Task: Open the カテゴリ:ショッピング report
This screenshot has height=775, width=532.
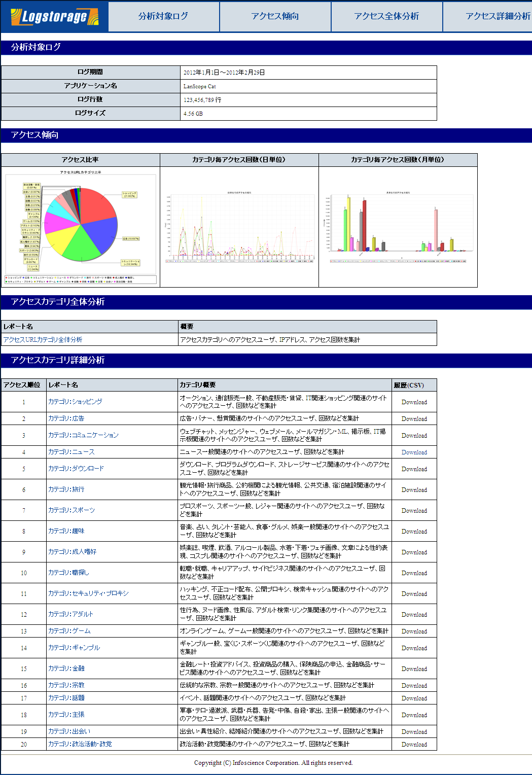Action: click(x=75, y=402)
